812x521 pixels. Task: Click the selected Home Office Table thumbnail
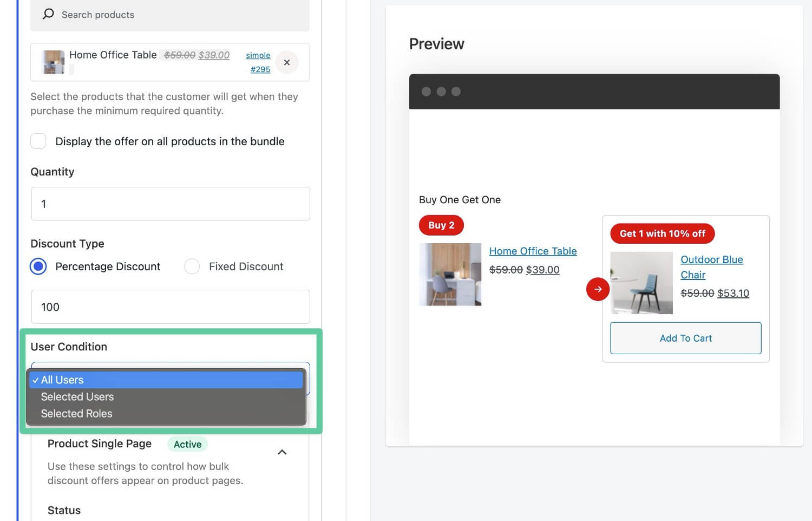(x=54, y=62)
